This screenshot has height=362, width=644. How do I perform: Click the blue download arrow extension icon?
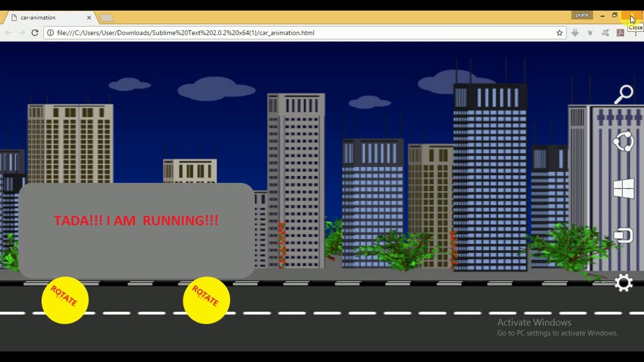pos(575,33)
